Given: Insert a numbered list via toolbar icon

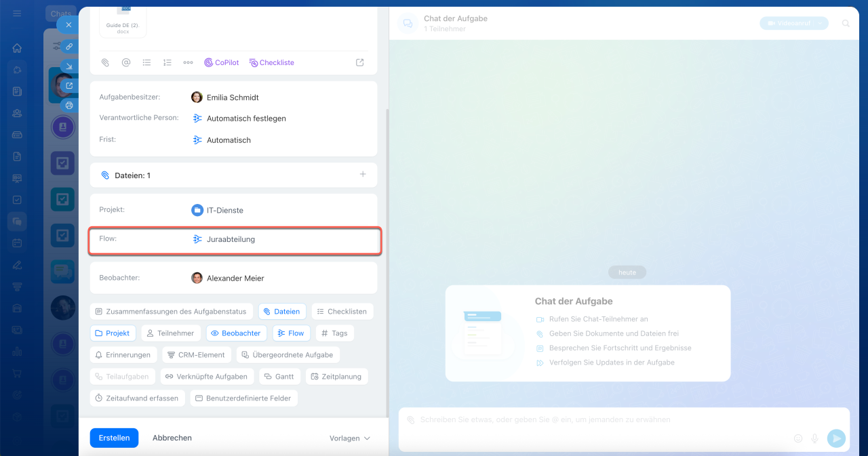Looking at the screenshot, I should (167, 62).
